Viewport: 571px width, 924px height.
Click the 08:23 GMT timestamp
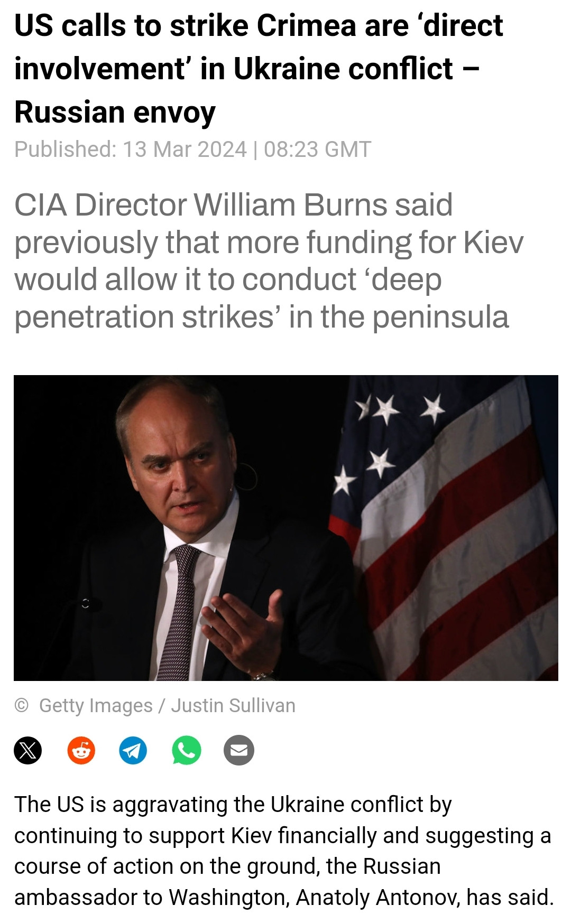tap(318, 150)
